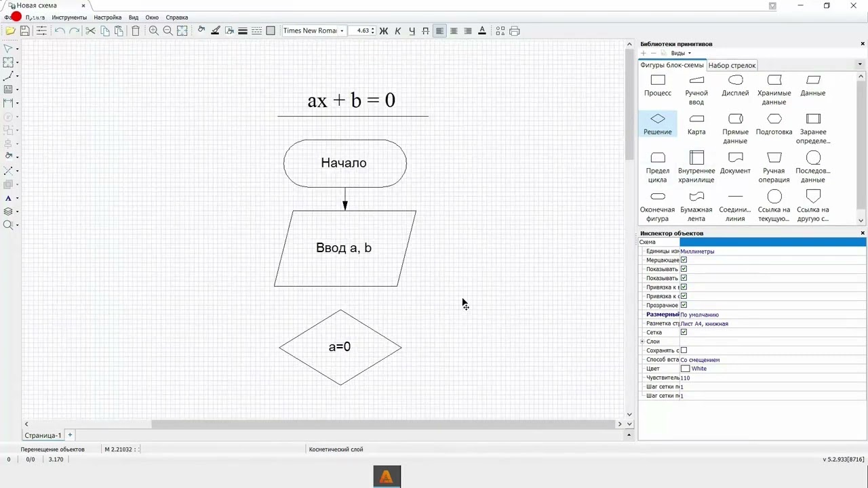Click the White color swatch
868x488 pixels.
(x=685, y=369)
